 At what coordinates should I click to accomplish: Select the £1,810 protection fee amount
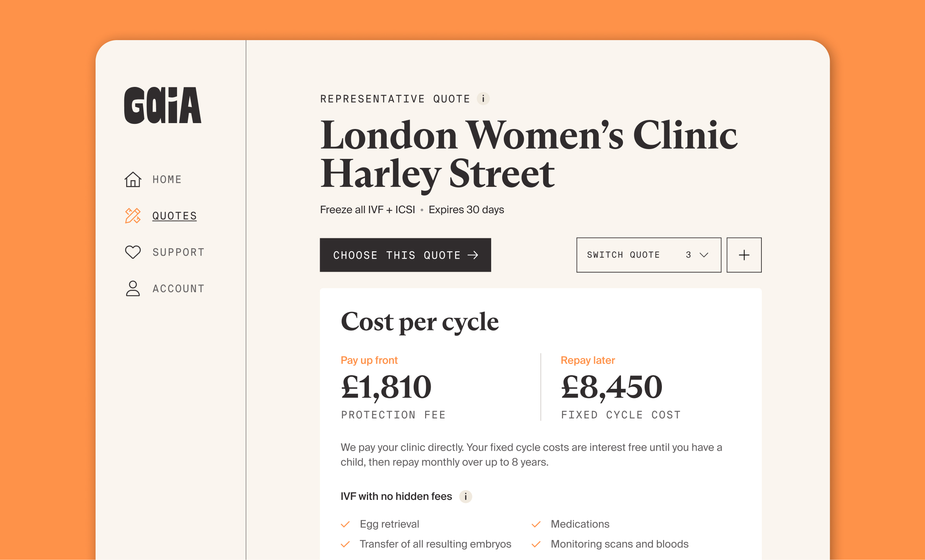(x=386, y=387)
